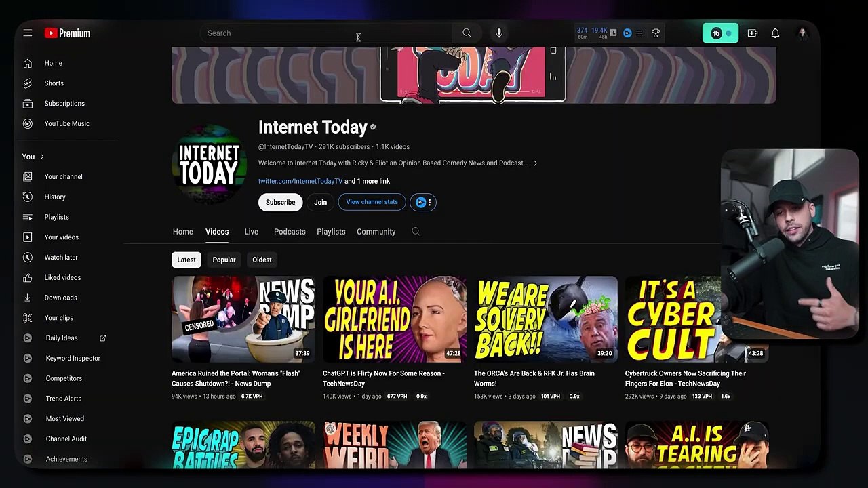Switch to the Community tab
868x488 pixels.
coord(376,232)
